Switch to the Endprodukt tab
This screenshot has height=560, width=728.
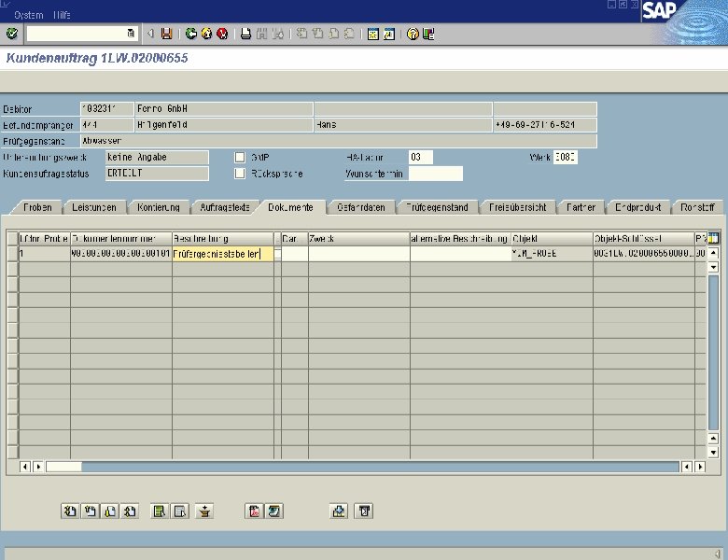(x=637, y=207)
